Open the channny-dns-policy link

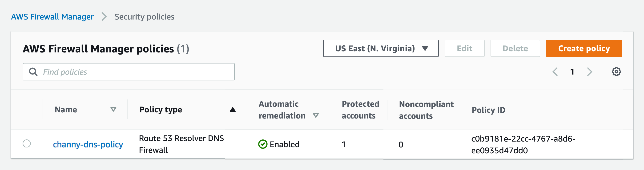[x=88, y=144]
